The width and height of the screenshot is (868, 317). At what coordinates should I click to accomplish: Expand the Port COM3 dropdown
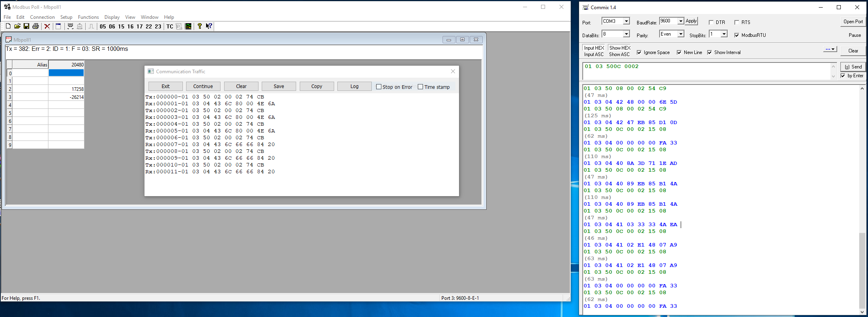626,21
